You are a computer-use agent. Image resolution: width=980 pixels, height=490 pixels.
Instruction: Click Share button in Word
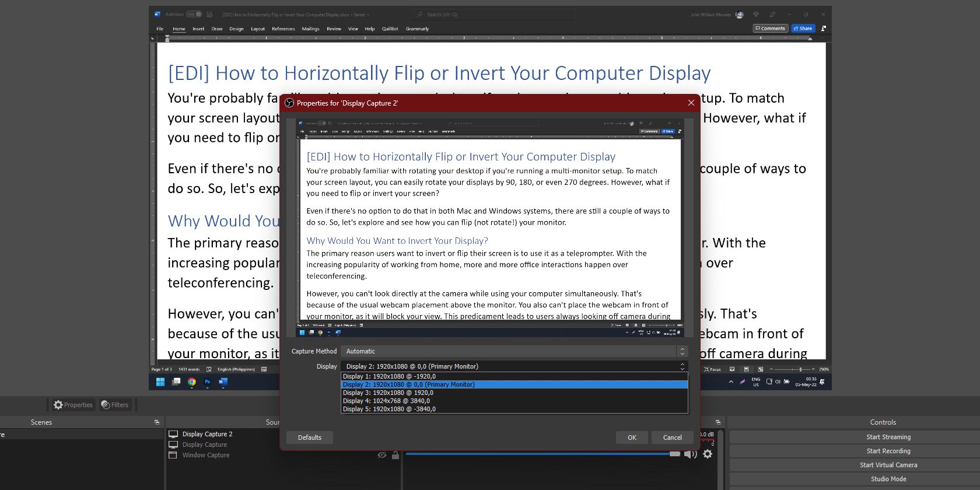(803, 28)
